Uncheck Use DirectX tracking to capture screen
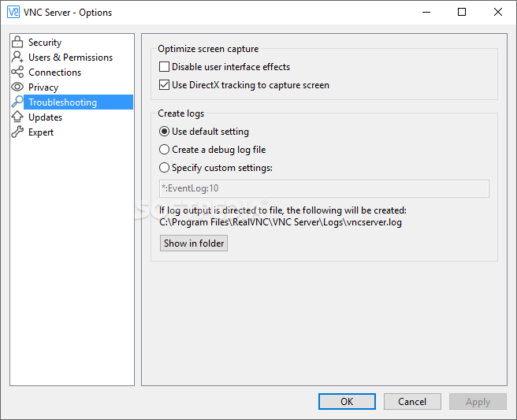Screen dimensions: 517x420 164,85
